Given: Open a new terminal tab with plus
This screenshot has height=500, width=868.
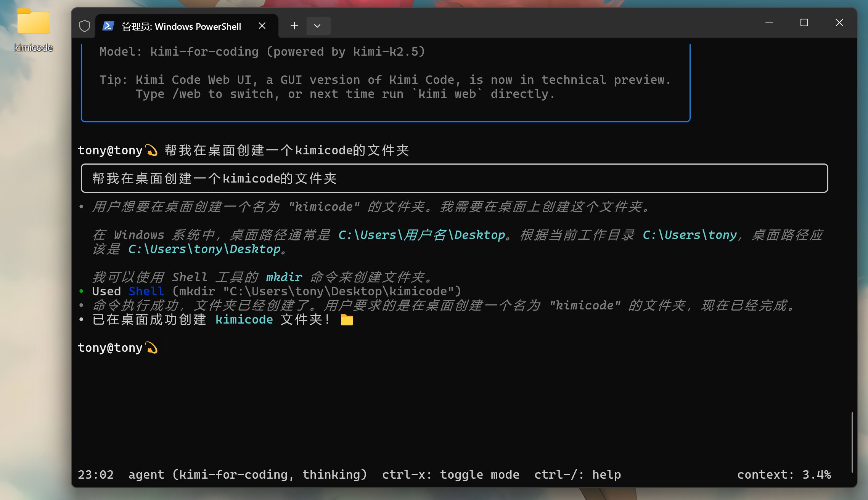Looking at the screenshot, I should pos(294,26).
